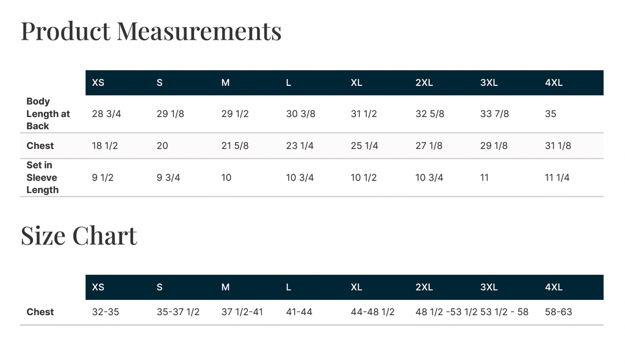Select the 4XL column header in Product Measurements
This screenshot has height=364, width=625.
coord(554,83)
